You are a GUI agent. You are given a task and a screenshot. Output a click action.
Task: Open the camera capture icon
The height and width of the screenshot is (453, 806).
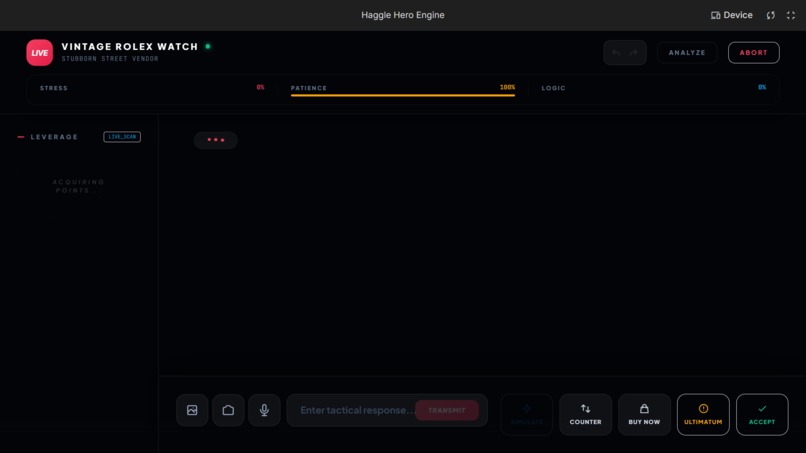[x=228, y=410]
